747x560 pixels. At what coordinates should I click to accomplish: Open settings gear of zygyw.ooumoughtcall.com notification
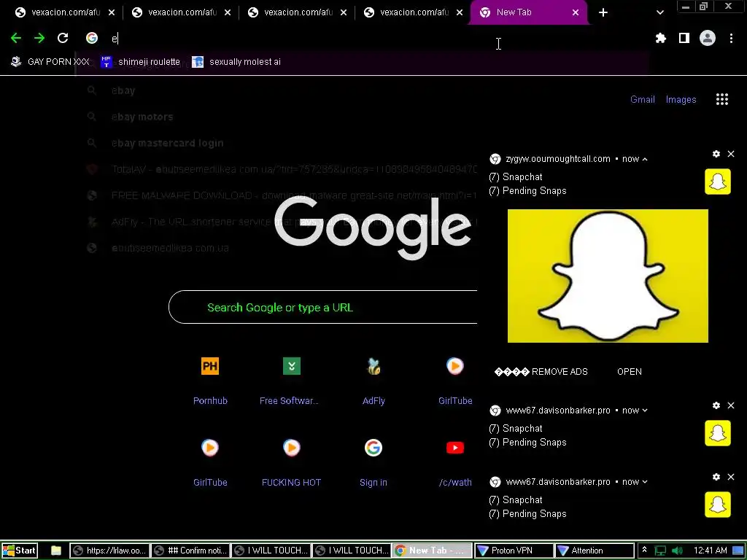point(716,154)
